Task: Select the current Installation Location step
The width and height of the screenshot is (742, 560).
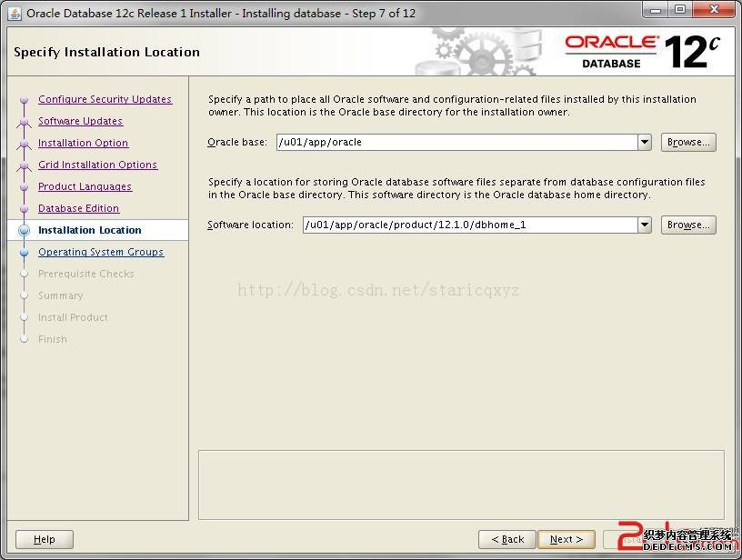Action: coord(89,230)
